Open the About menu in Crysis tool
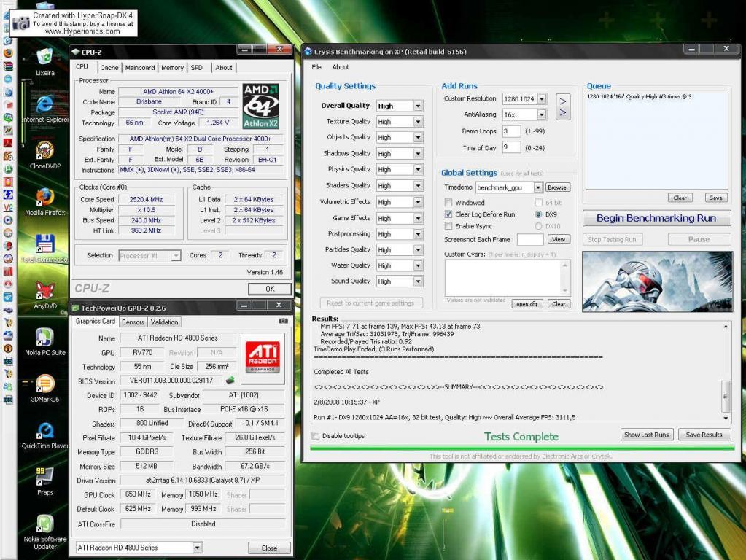Viewport: 746px width, 560px height. pyautogui.click(x=340, y=67)
